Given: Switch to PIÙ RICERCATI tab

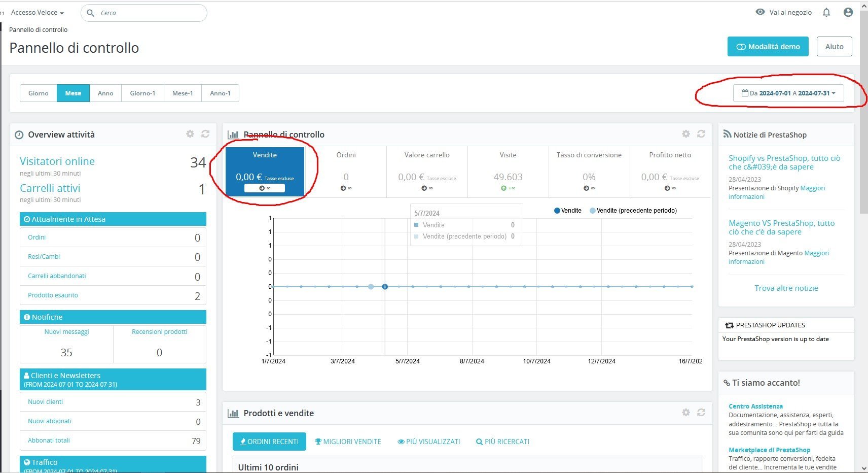Looking at the screenshot, I should [x=502, y=442].
